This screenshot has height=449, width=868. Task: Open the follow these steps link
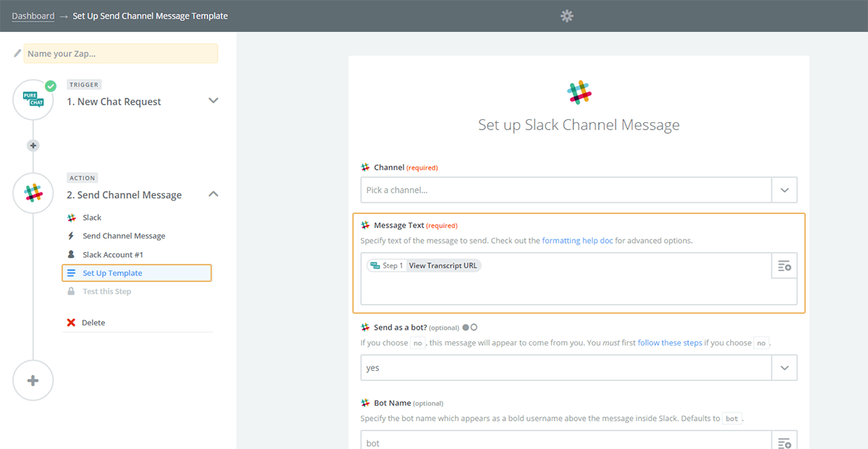point(670,343)
